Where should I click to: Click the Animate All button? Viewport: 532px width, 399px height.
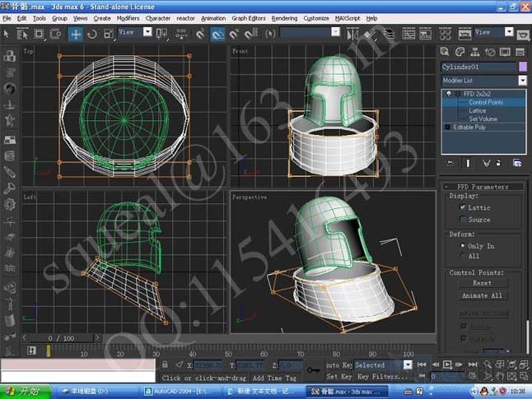(483, 295)
